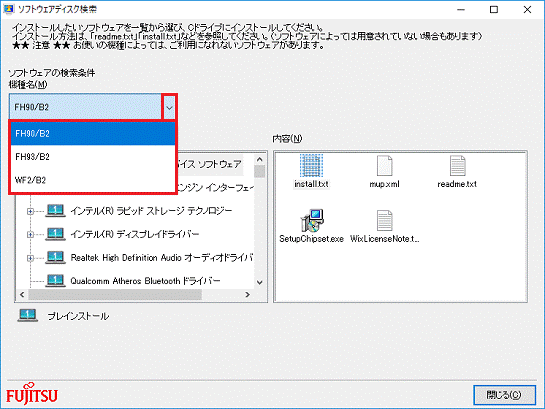Image resolution: width=545 pixels, height=409 pixels.
Task: Expand the Realtek High Definition Audio node
Action: (x=31, y=257)
